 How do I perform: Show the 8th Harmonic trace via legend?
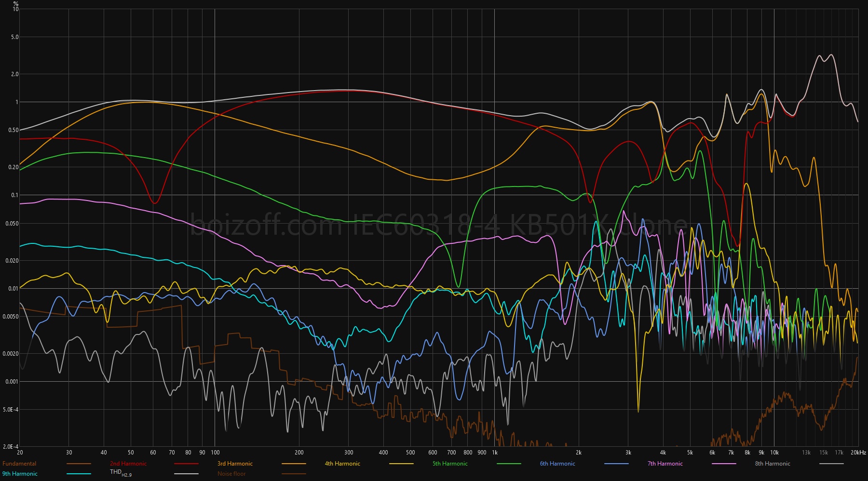[x=773, y=464]
